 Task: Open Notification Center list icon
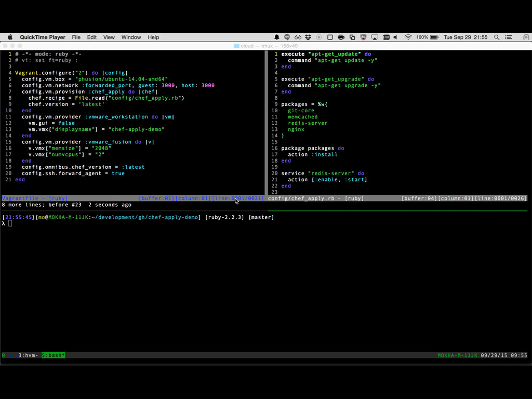tap(509, 37)
